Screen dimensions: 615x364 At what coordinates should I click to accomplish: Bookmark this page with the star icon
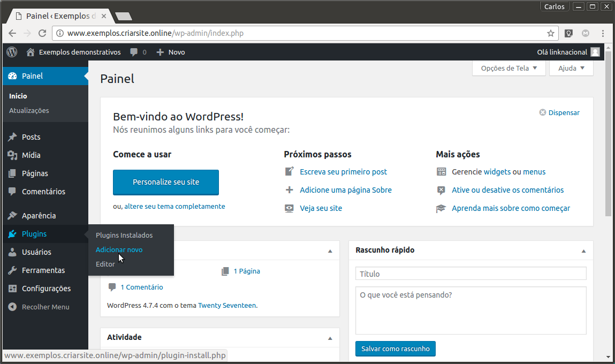coord(551,33)
